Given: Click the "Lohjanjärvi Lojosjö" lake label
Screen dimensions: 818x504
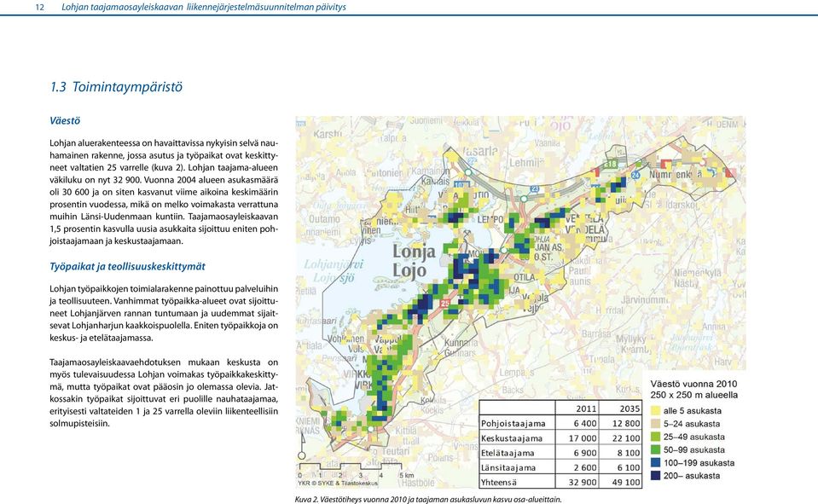Looking at the screenshot, I should (333, 271).
